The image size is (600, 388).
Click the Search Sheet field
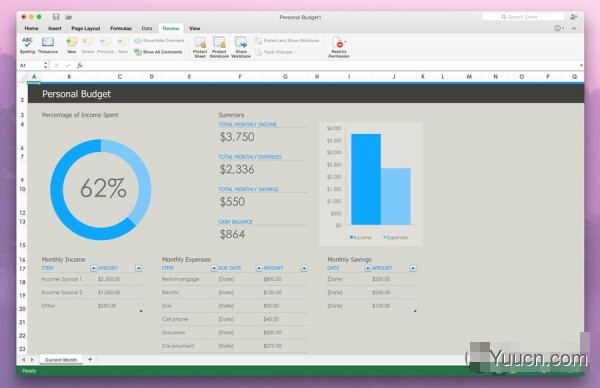(x=523, y=17)
